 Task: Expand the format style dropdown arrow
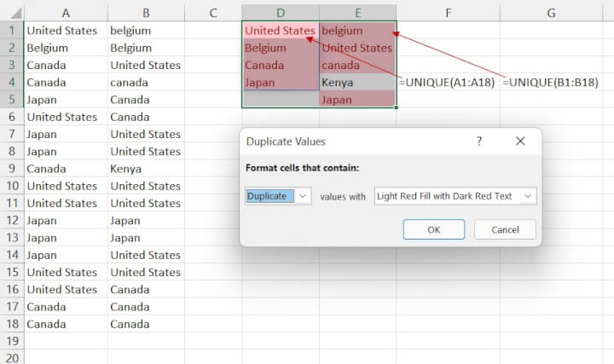point(528,196)
